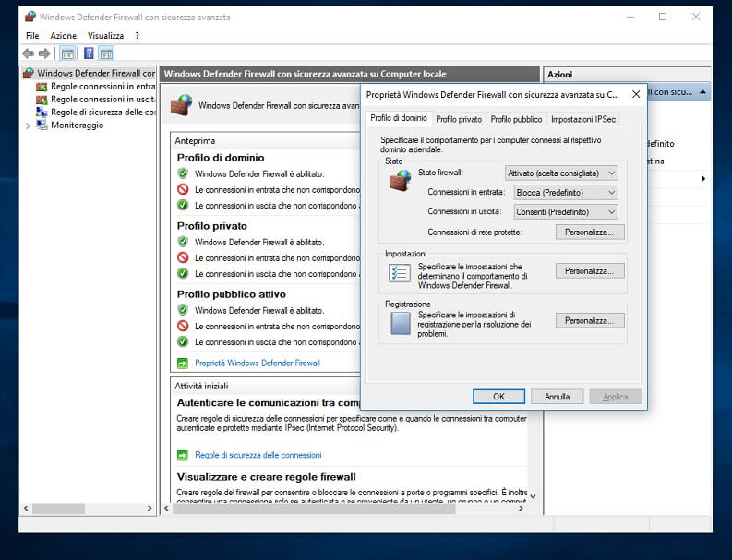732x560 pixels.
Task: Open the Visualizza menu
Action: tap(105, 35)
